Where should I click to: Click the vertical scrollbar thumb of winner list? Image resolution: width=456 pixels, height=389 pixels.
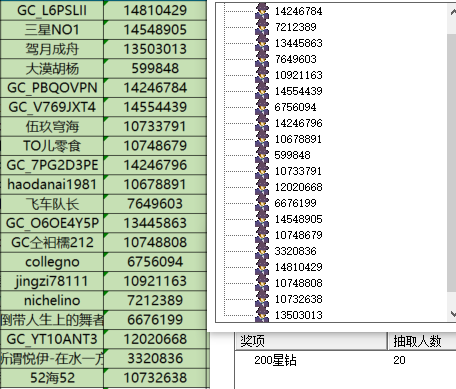click(451, 162)
